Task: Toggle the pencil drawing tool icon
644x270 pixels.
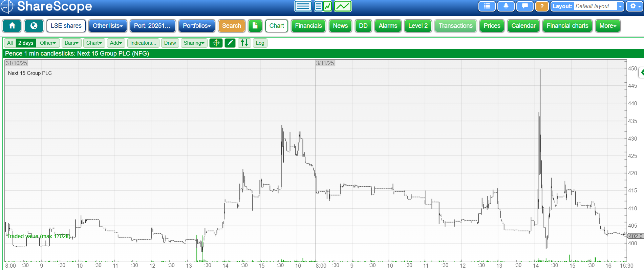Action: pos(230,43)
